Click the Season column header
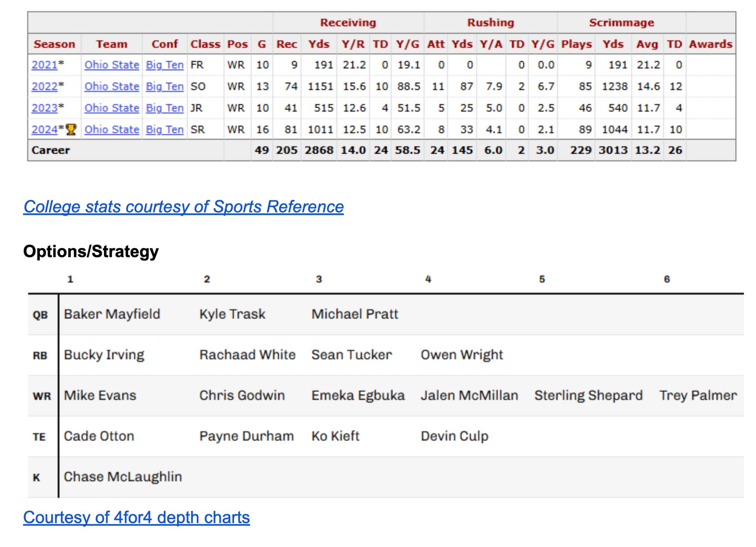756x547 pixels. 54,44
